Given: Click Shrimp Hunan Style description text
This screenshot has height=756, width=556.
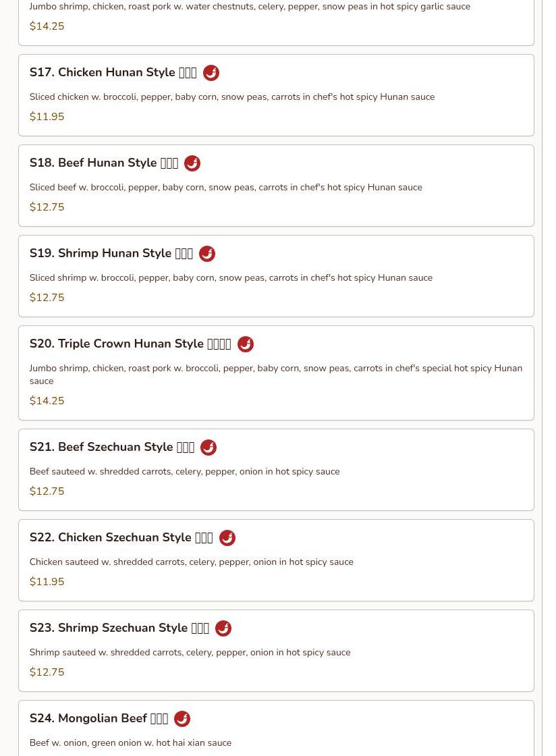Looking at the screenshot, I should 231,277.
